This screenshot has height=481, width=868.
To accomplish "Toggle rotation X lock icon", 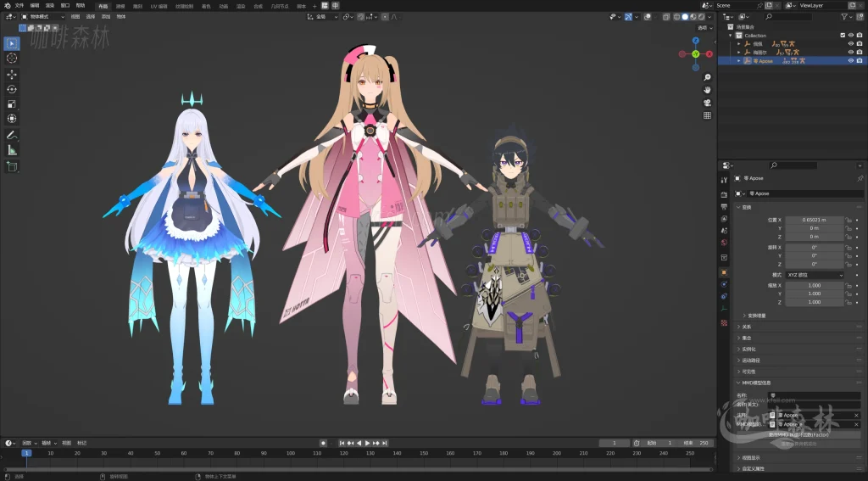I will [x=849, y=248].
